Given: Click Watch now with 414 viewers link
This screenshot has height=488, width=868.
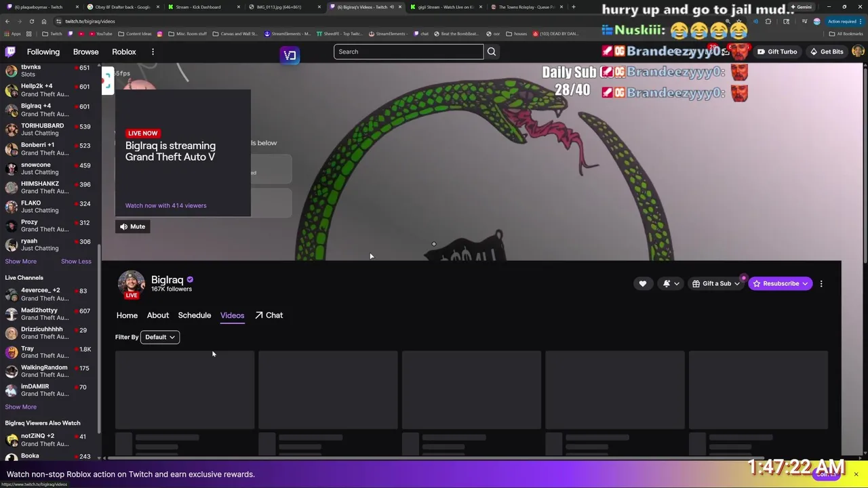Looking at the screenshot, I should point(165,205).
